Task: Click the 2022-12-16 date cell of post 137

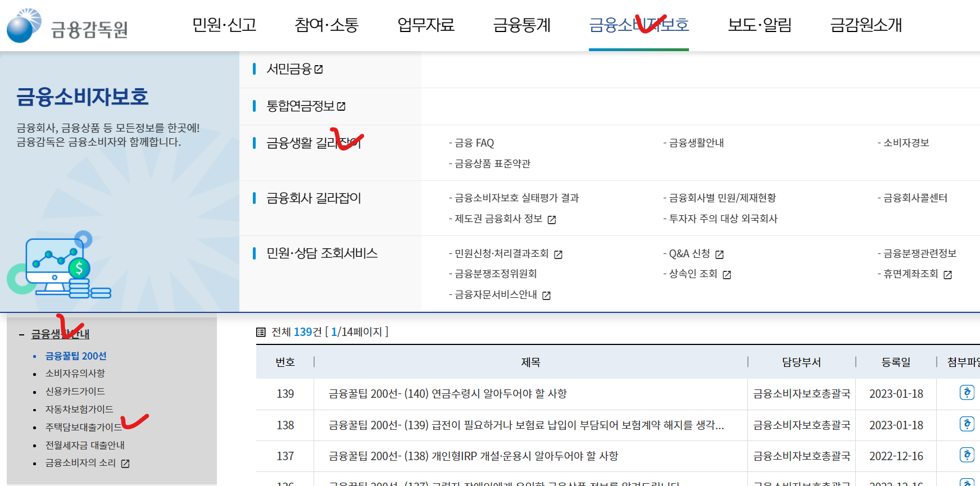Action: point(896,456)
